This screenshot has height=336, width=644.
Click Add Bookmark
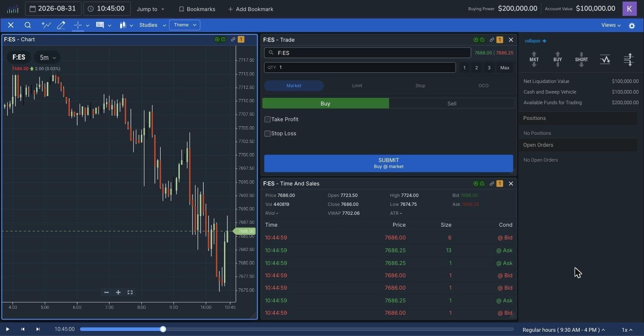pos(251,9)
